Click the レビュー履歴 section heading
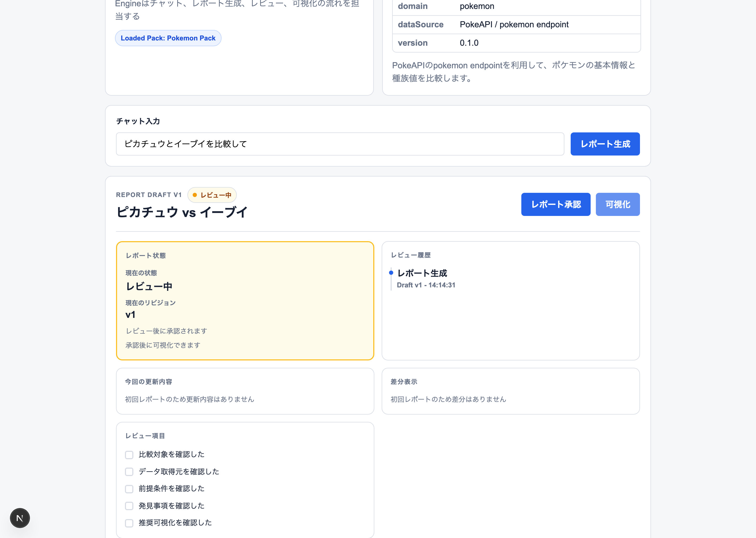Viewport: 756px width, 538px height. 411,255
